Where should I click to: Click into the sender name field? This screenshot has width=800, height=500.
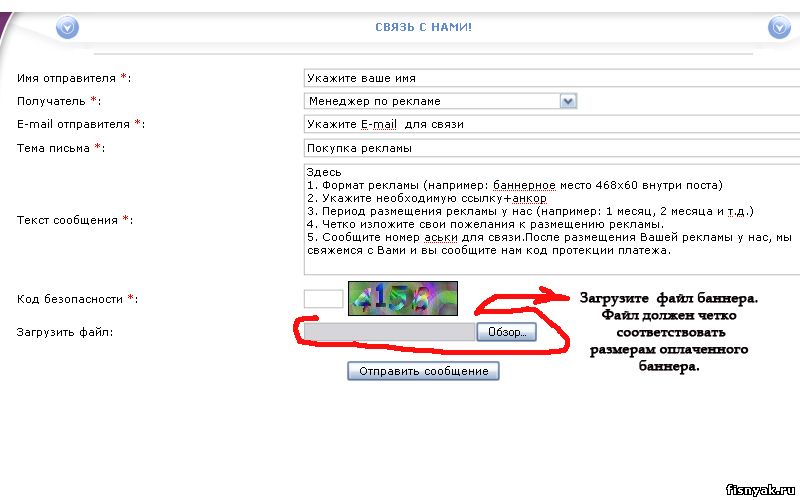point(552,78)
